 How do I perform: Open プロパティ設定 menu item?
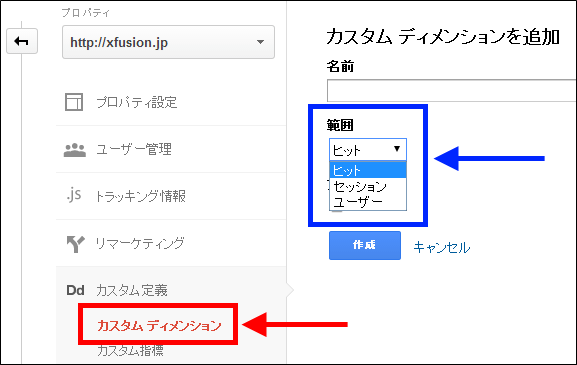[137, 102]
